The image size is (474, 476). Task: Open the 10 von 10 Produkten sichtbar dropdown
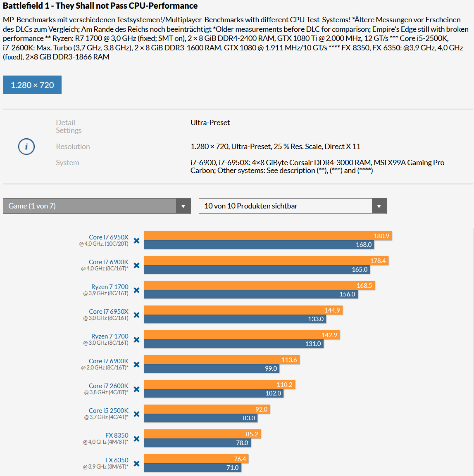(x=293, y=206)
